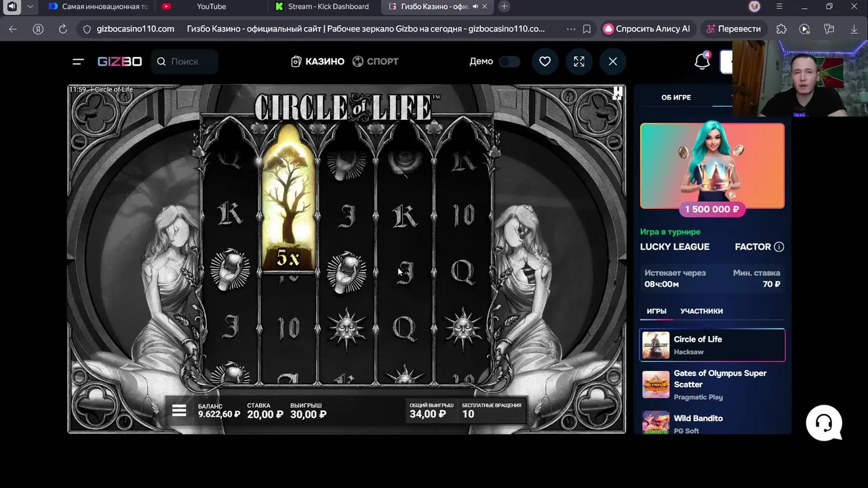Open browser downloads arrow icon
The image size is (868, 488).
click(854, 29)
